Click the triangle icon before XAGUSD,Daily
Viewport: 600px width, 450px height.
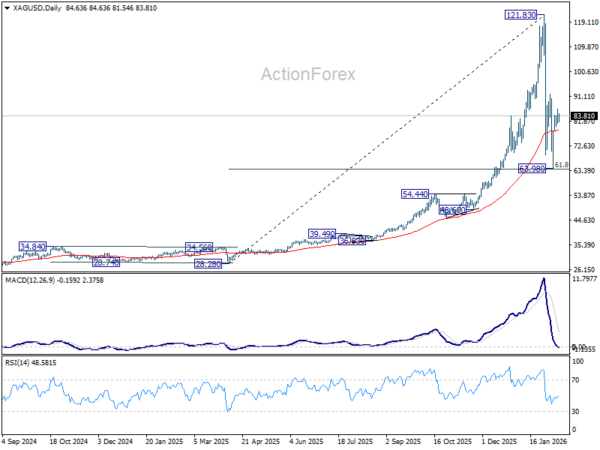(7, 7)
